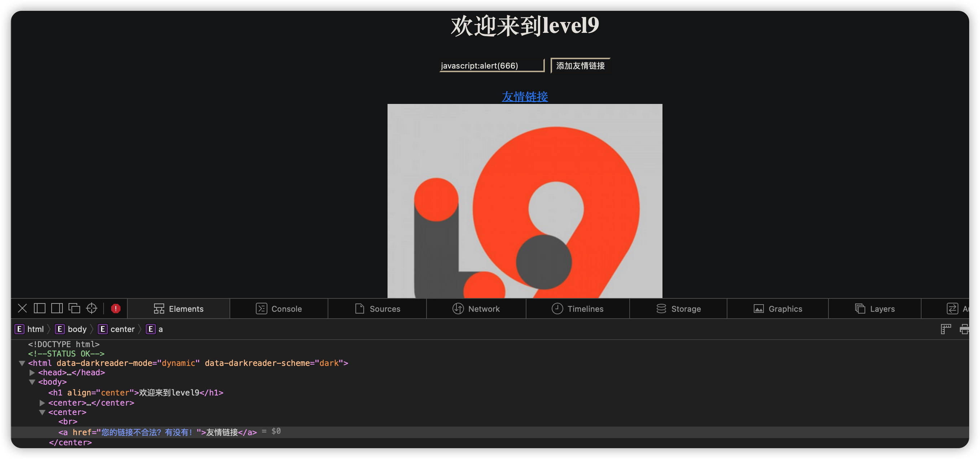Open the Elements tab
This screenshot has width=980, height=459.
pos(178,309)
